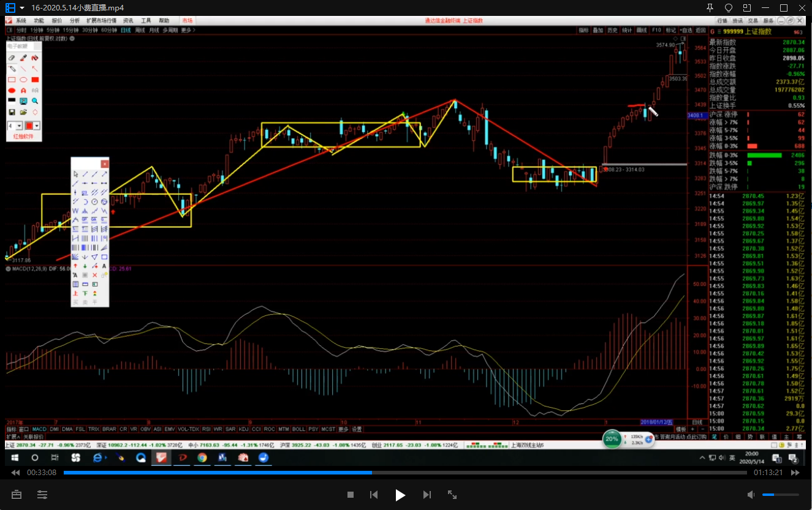The width and height of the screenshot is (812, 510).
Task: Select the arrow pointer in line toolbox
Action: tap(75, 174)
